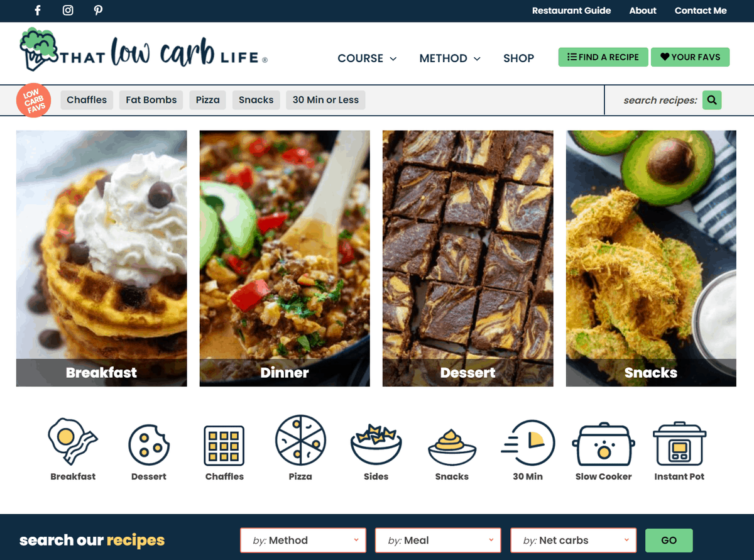Screen dimensions: 754x560
Task: Select the 30 Min timer icon
Action: (x=528, y=442)
